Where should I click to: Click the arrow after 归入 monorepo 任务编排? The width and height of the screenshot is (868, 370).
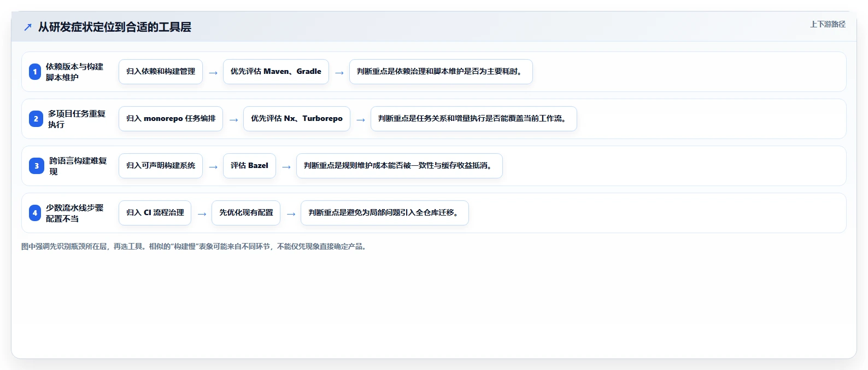point(233,120)
